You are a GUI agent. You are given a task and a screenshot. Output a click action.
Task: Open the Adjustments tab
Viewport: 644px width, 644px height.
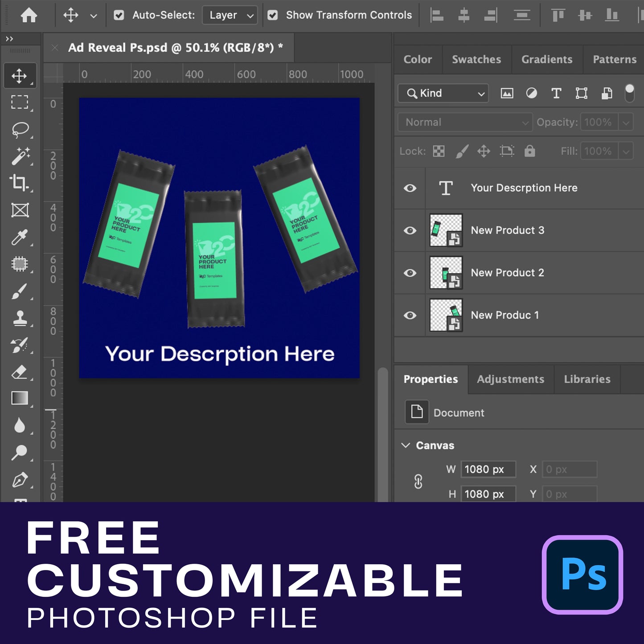coord(510,379)
